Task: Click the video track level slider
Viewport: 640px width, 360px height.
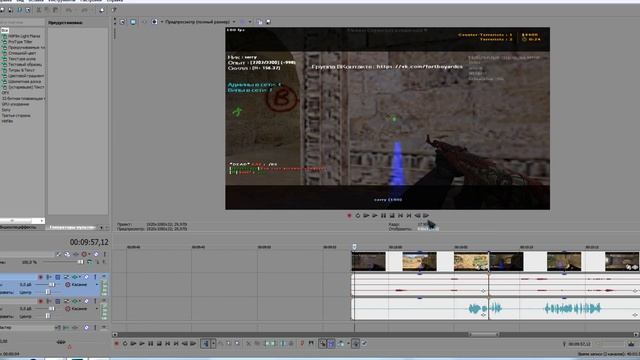Action: point(80,262)
